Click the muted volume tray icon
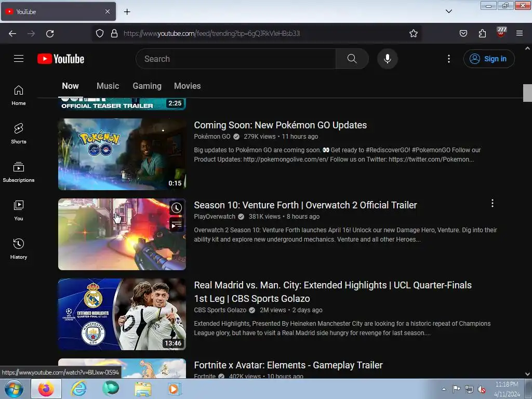Viewport: 532px width, 399px height. pyautogui.click(x=481, y=389)
